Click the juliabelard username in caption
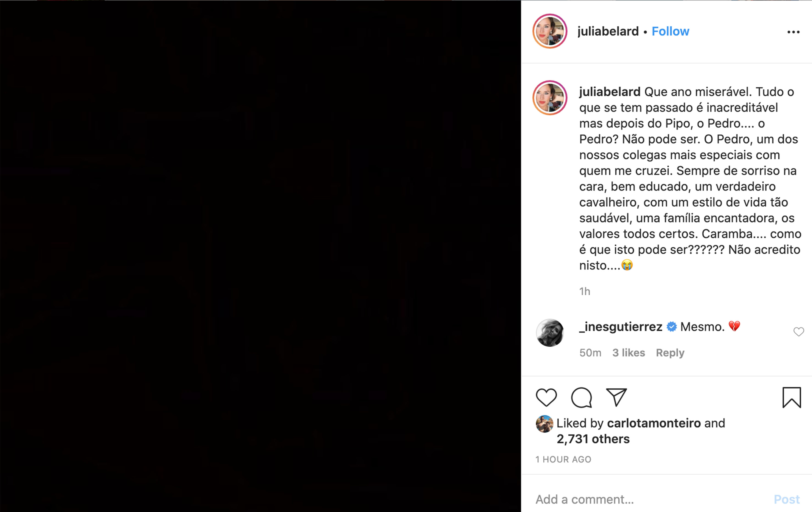Image resolution: width=812 pixels, height=512 pixels. pos(610,92)
